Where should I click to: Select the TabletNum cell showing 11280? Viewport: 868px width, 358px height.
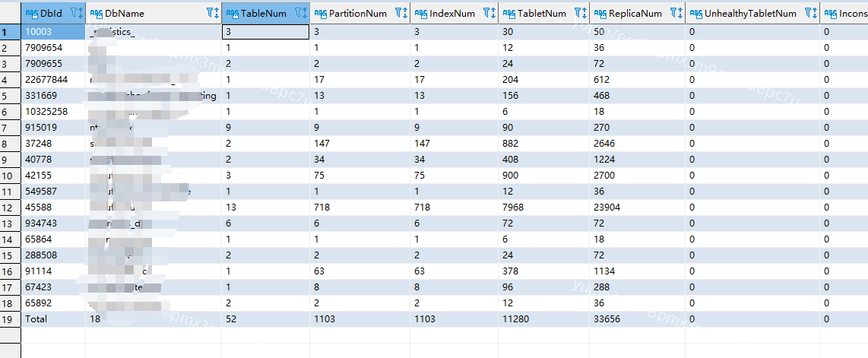516,319
